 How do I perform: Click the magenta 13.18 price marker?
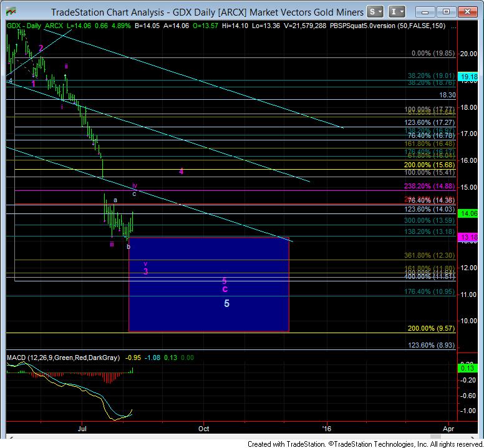point(468,237)
